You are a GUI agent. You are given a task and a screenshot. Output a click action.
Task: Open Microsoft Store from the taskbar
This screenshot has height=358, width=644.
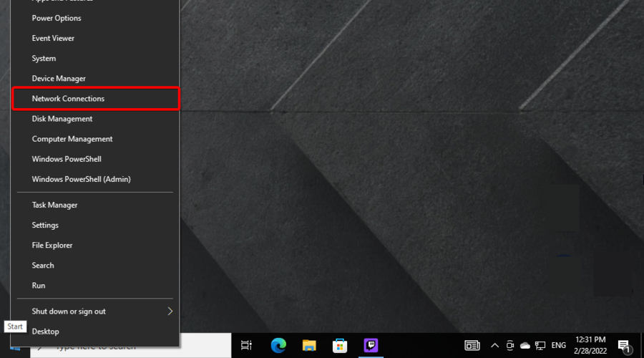pos(340,345)
